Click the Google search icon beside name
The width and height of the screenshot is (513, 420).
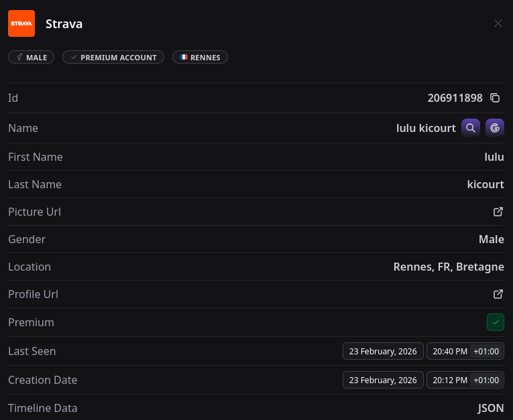pyautogui.click(x=495, y=128)
